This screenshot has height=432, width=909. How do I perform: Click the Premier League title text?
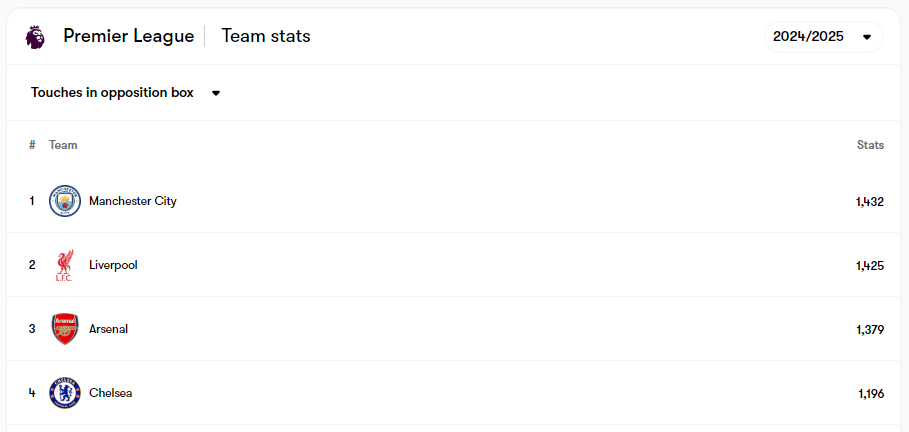coord(128,36)
